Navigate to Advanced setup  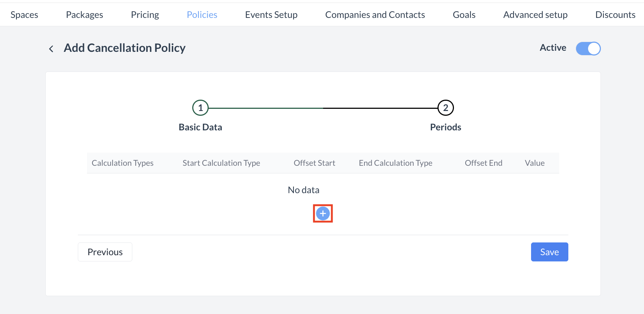tap(535, 14)
